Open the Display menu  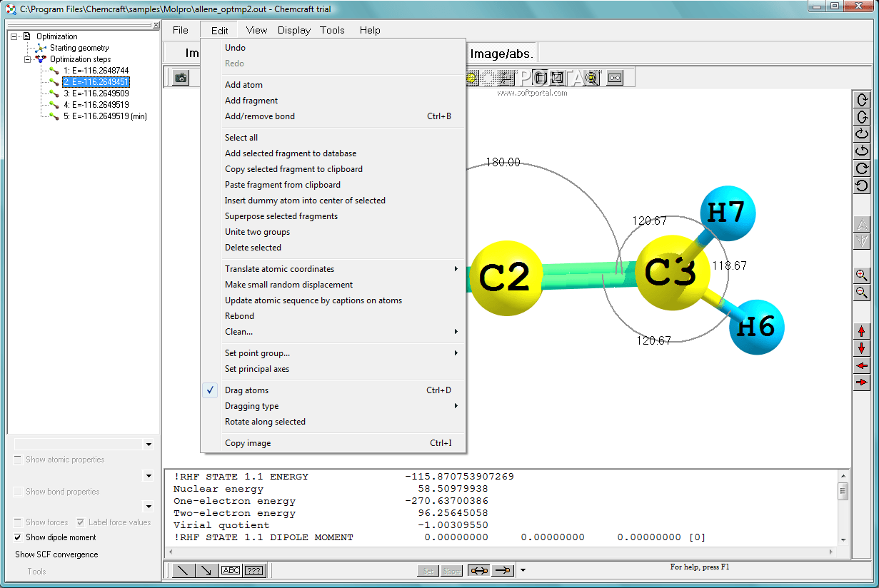pos(294,30)
